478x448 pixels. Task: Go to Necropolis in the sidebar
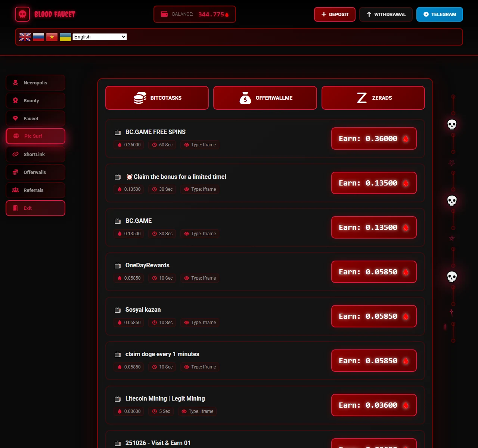35,83
